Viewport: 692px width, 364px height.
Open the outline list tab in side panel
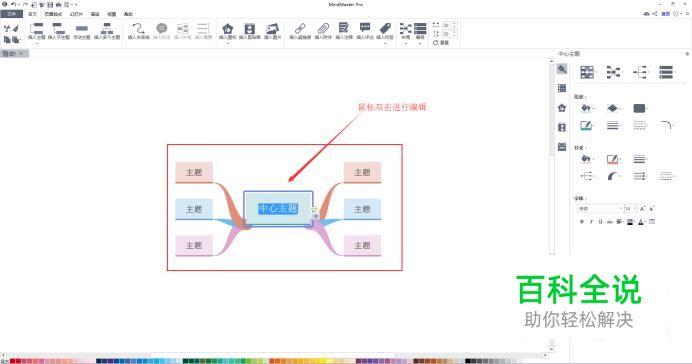tap(562, 88)
